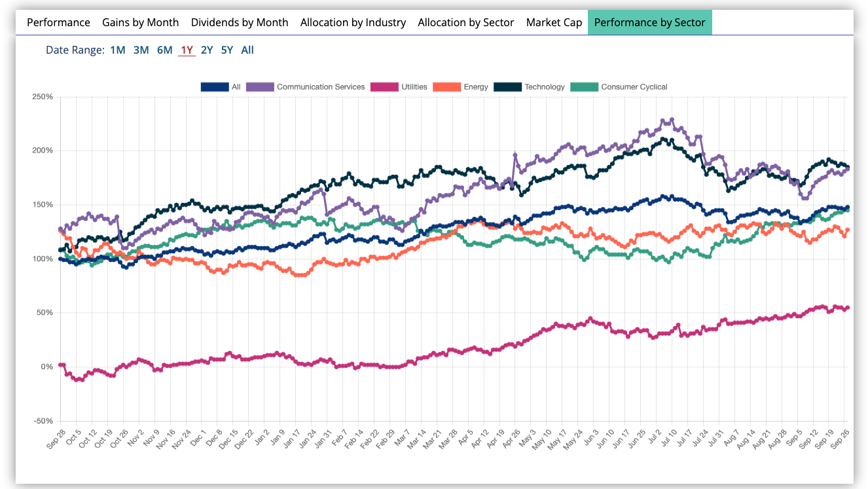
Task: Open the Market Cap tab
Action: [x=554, y=22]
